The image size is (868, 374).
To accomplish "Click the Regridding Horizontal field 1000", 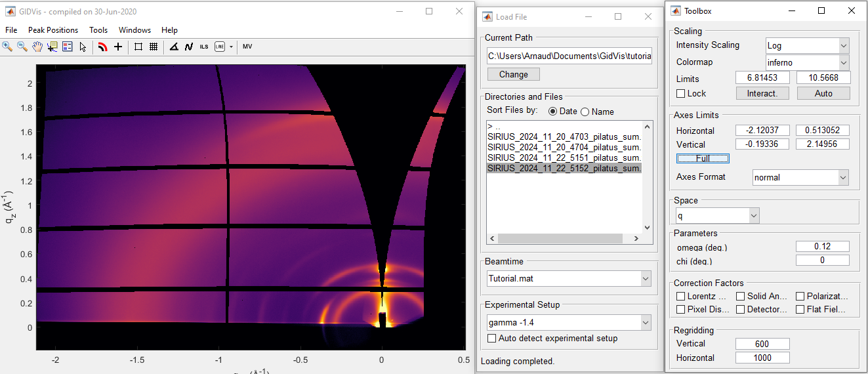I will pyautogui.click(x=762, y=358).
